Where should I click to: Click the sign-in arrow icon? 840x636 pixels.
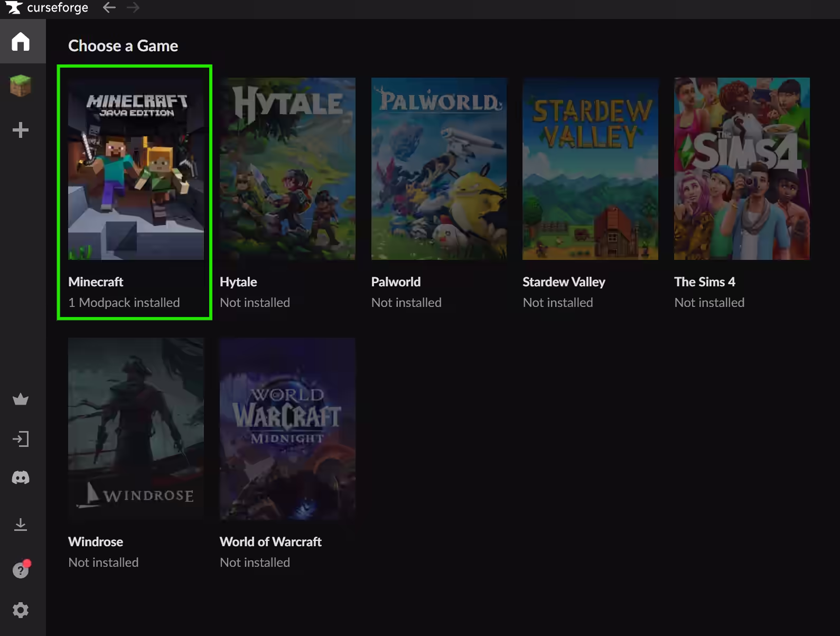coord(21,439)
